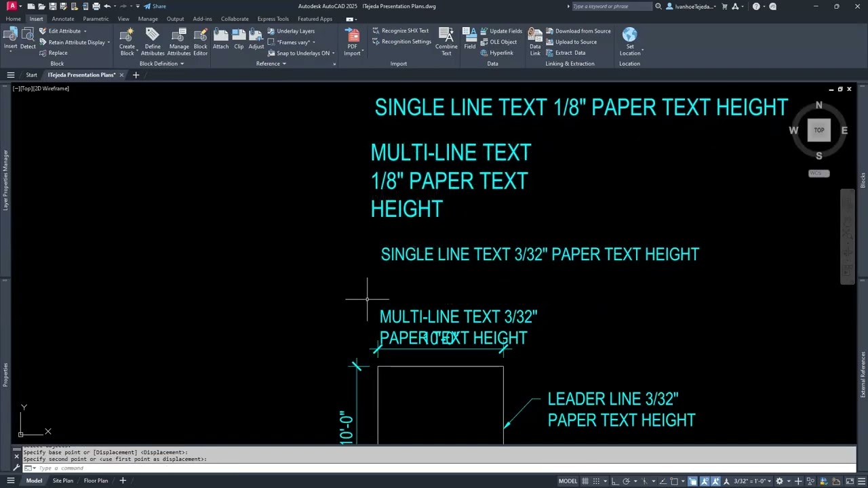Open the Data Link manager
This screenshot has width=868, height=488.
point(535,41)
